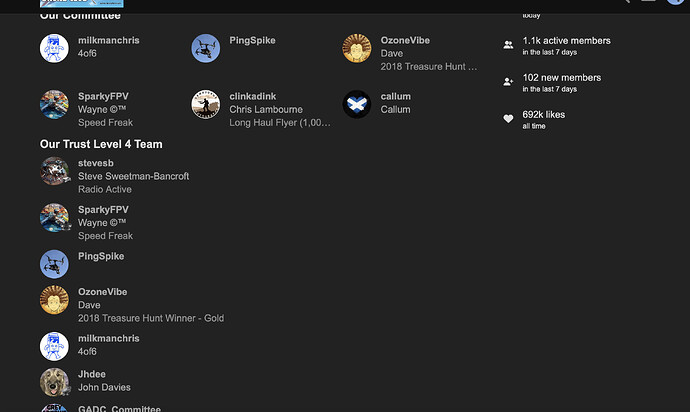Image resolution: width=690 pixels, height=412 pixels.
Task: Open PingSpike drone avatar in Our Committee
Action: click(x=206, y=48)
